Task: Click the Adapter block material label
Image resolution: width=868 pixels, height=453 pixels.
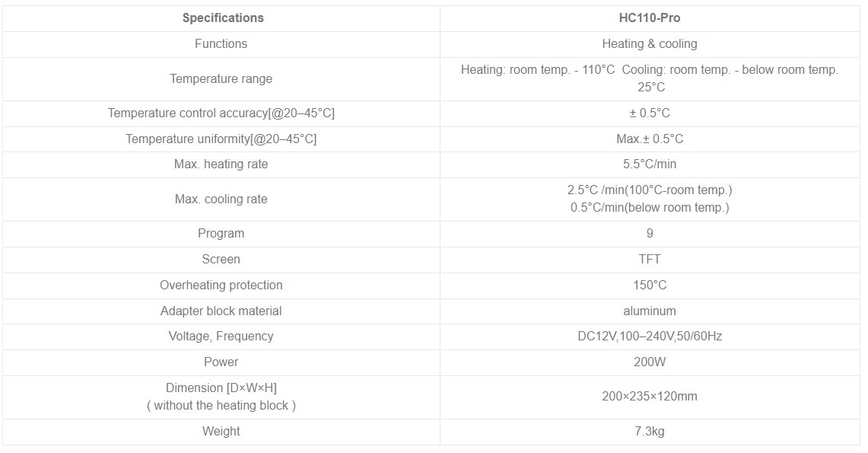Action: coord(221,311)
